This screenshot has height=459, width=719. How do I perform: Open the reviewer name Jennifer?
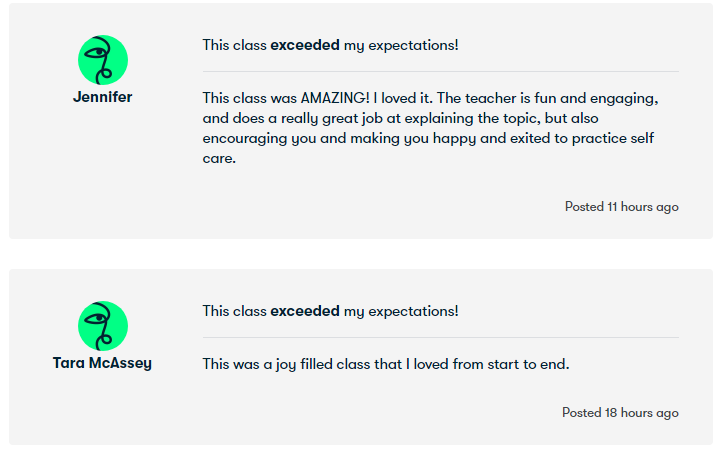coord(102,97)
